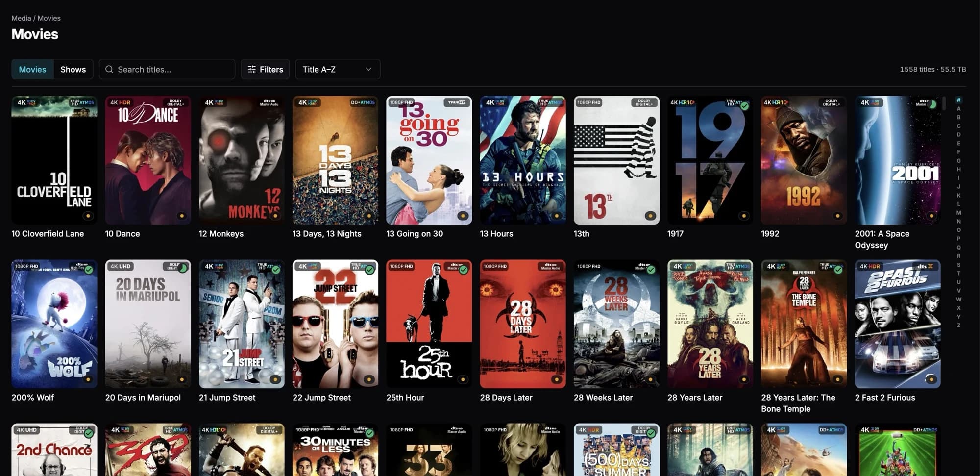Jump to letter A in the alphabet index
The height and width of the screenshot is (476, 980).
click(958, 109)
